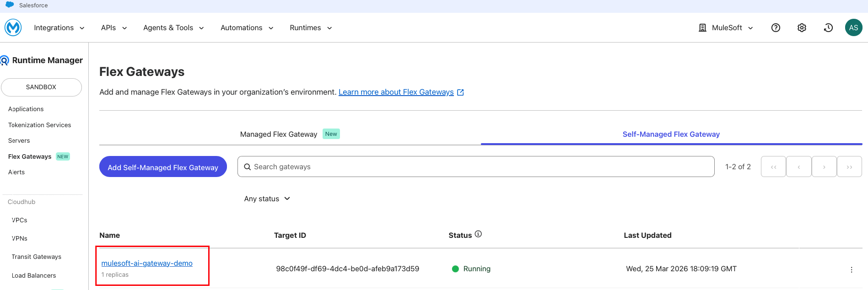The height and width of the screenshot is (290, 868).
Task: Open the mulesoft-ai-gateway-demo gateway link
Action: tap(147, 263)
